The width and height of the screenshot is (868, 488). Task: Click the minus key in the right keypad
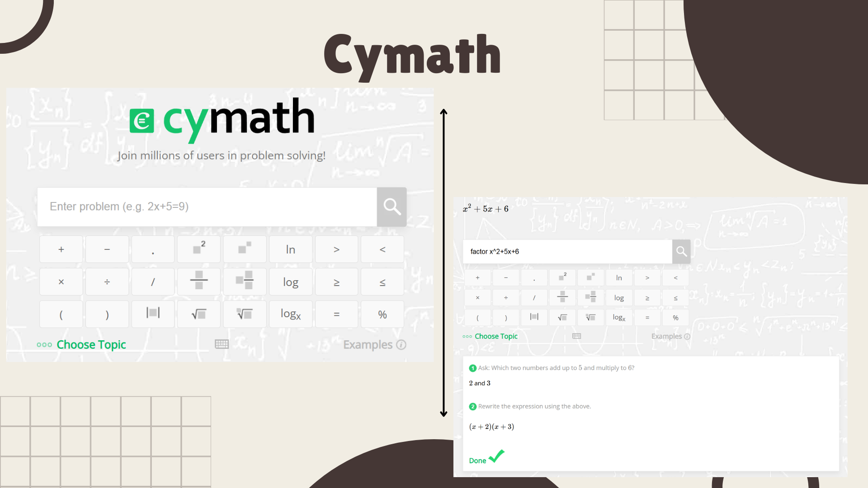(x=506, y=278)
